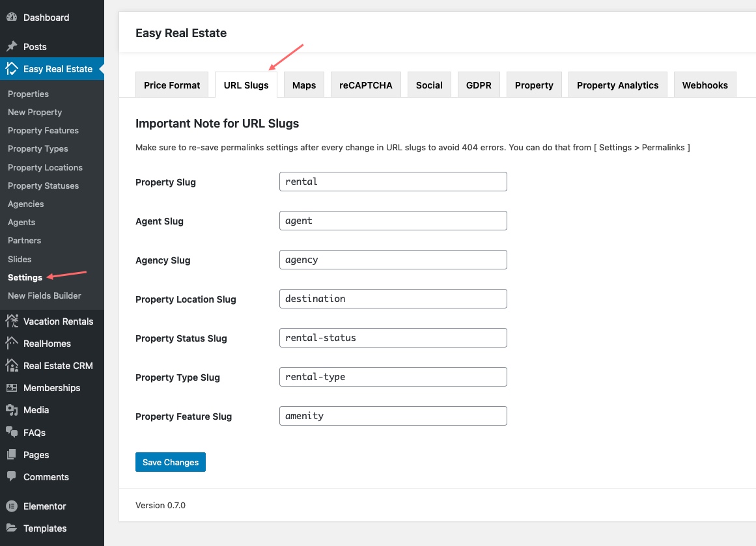Select Settings in Easy Real Estate submenu
The width and height of the screenshot is (756, 546).
pyautogui.click(x=25, y=277)
